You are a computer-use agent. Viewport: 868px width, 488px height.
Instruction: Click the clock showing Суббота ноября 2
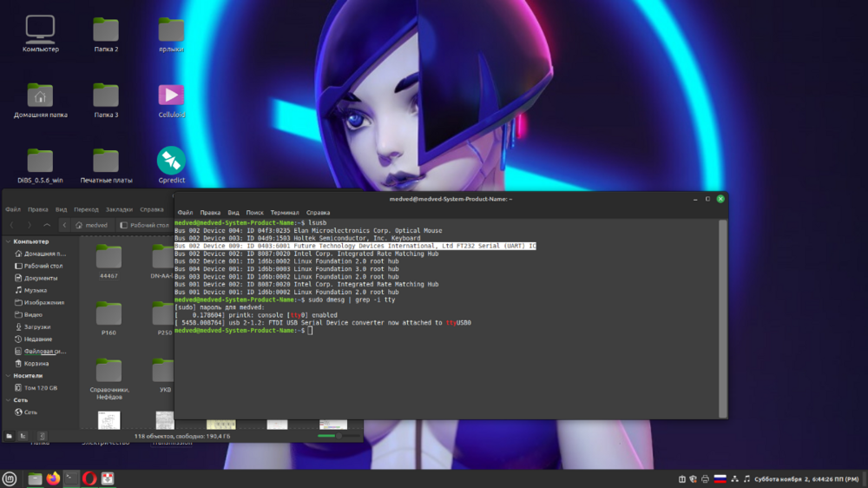pos(806,479)
